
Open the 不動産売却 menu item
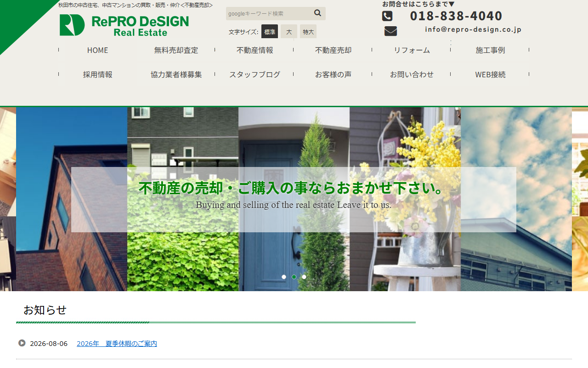[333, 50]
